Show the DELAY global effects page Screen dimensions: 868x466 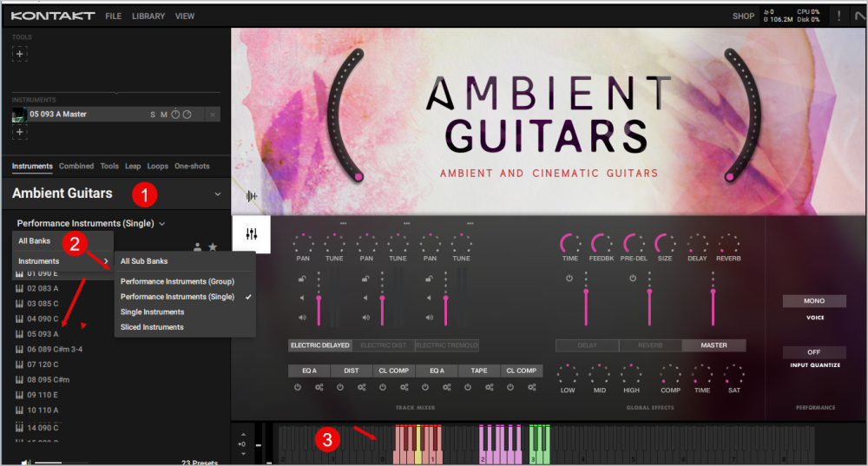click(588, 345)
